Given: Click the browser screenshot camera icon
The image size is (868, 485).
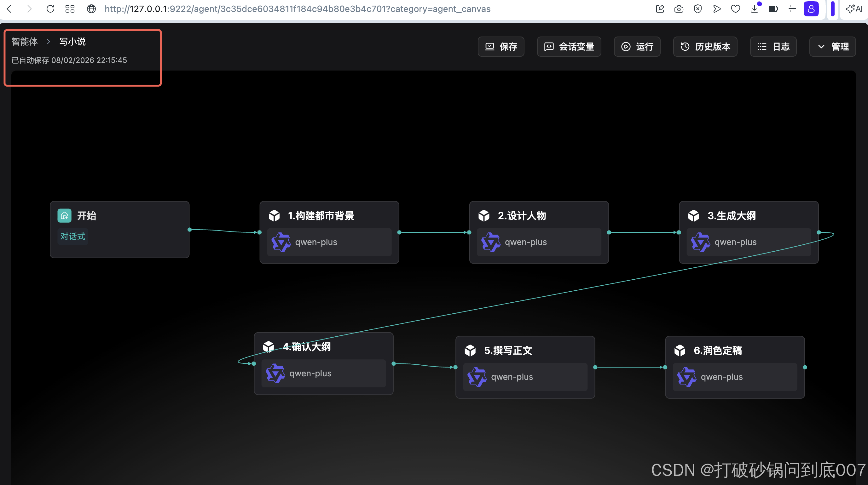Looking at the screenshot, I should [679, 9].
